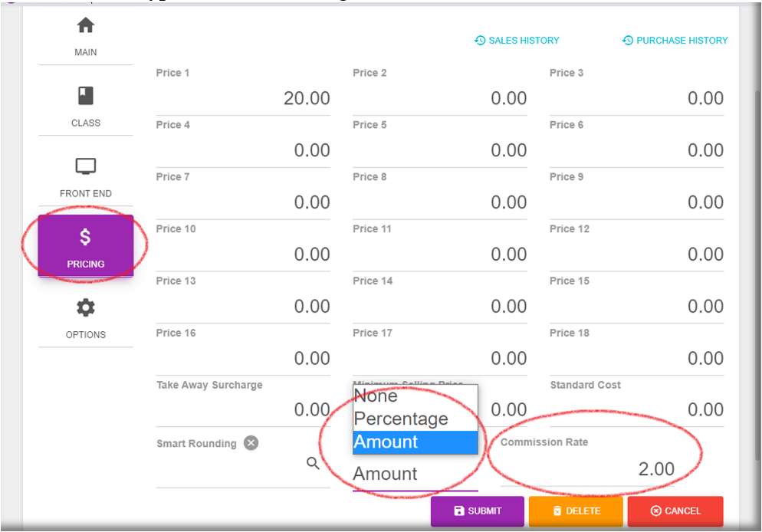Viewport: 762px width, 532px height.
Task: Pick the highlighted Amount option
Action: 415,442
